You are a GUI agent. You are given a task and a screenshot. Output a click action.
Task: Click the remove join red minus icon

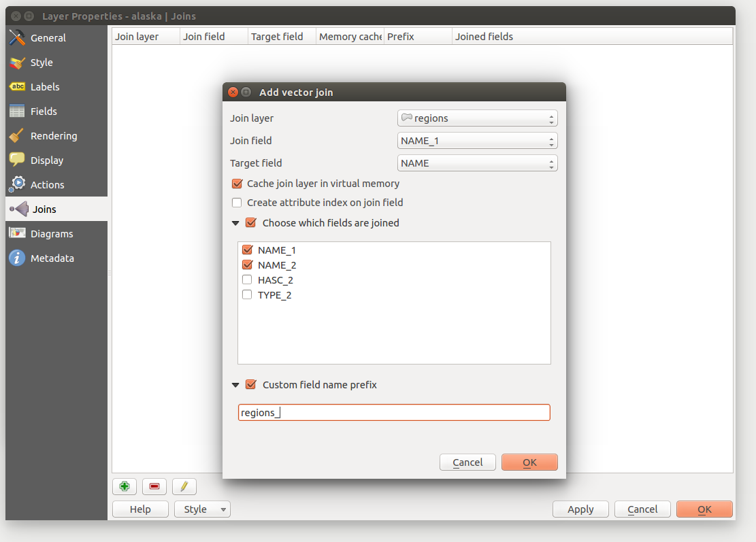point(154,486)
